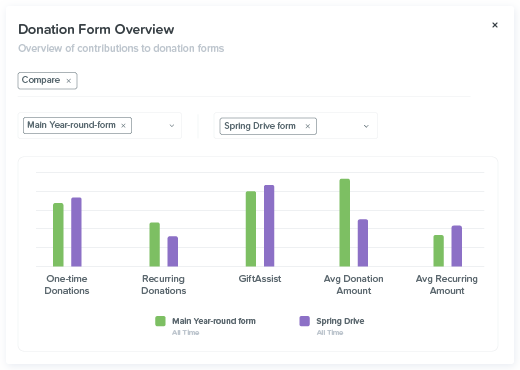Click green One-time Donations bar

tap(58, 235)
